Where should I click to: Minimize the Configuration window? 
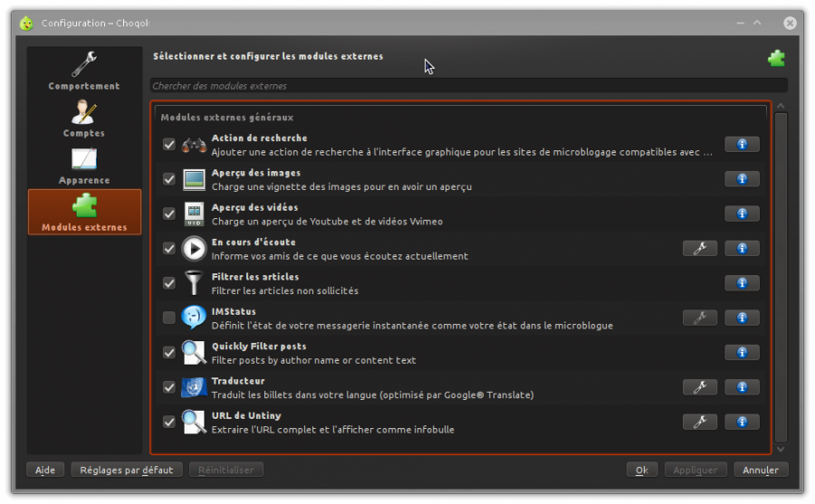tap(740, 24)
